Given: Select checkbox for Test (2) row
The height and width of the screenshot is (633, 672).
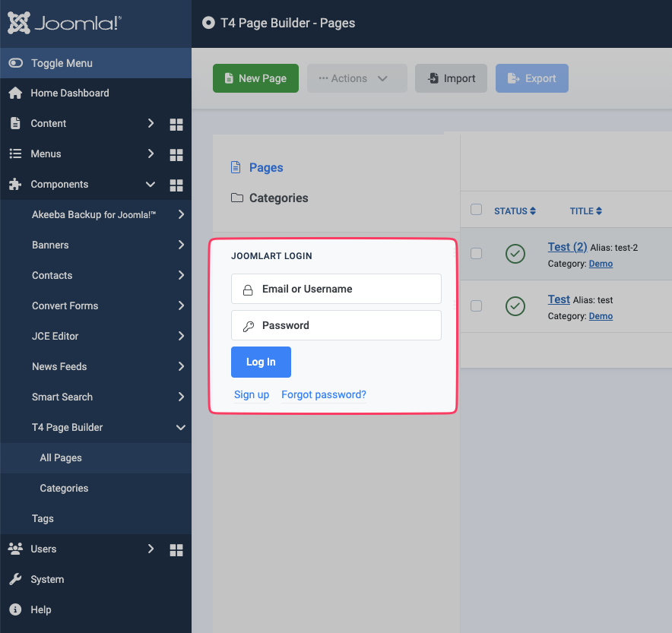Looking at the screenshot, I should click(477, 253).
